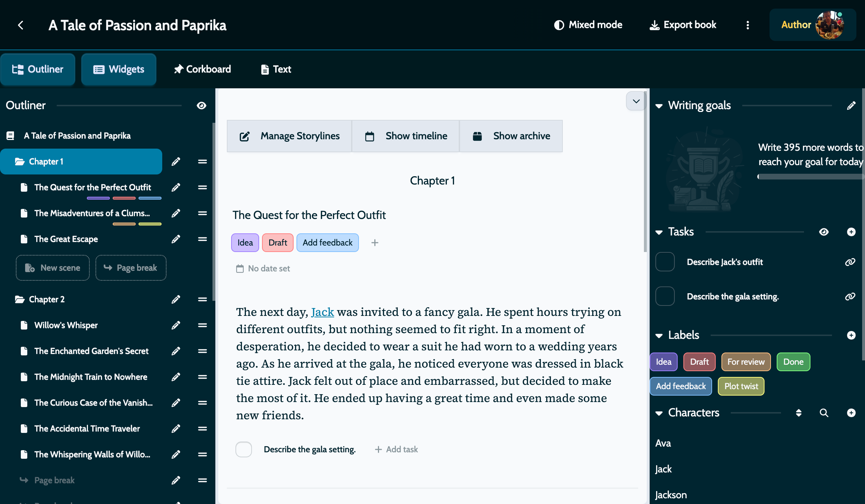
Task: Open the three-dot overflow menu
Action: tap(748, 25)
